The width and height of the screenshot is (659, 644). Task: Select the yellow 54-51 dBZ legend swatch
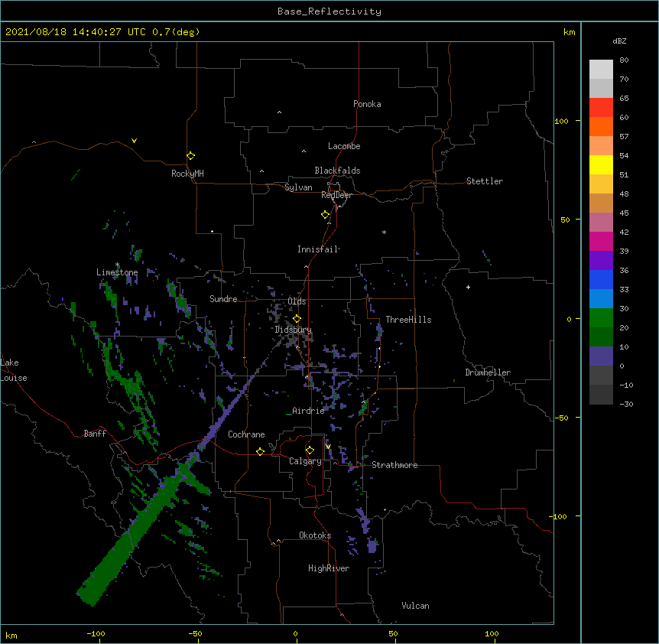pyautogui.click(x=601, y=164)
